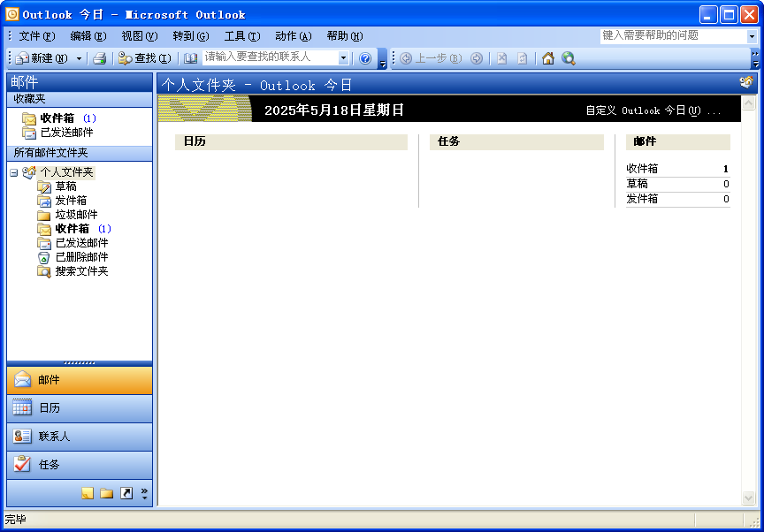
Task: Open 收件箱 under 个人文件夹 tree
Action: [73, 229]
